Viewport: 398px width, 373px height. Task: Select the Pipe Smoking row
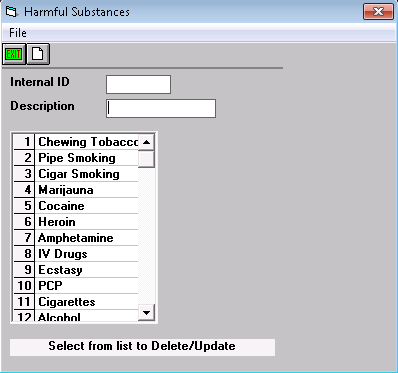point(87,158)
